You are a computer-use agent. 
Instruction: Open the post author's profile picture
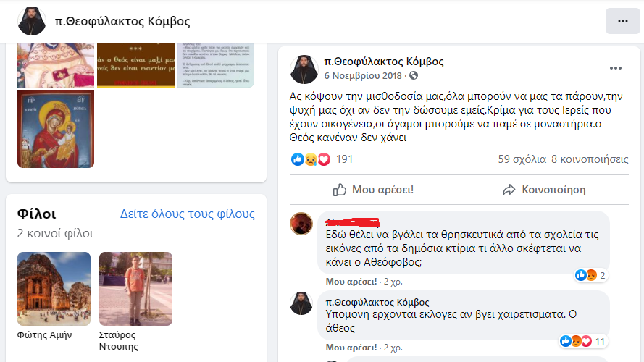click(304, 70)
